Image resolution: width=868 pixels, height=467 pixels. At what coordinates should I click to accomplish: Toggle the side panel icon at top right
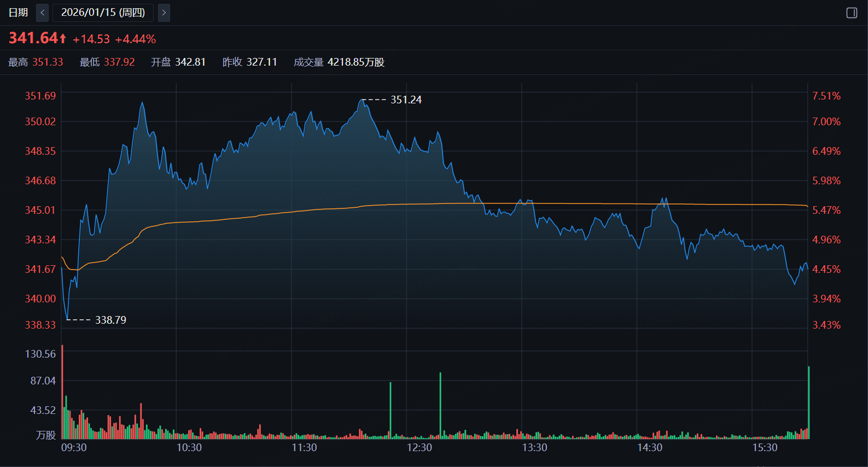click(x=852, y=13)
